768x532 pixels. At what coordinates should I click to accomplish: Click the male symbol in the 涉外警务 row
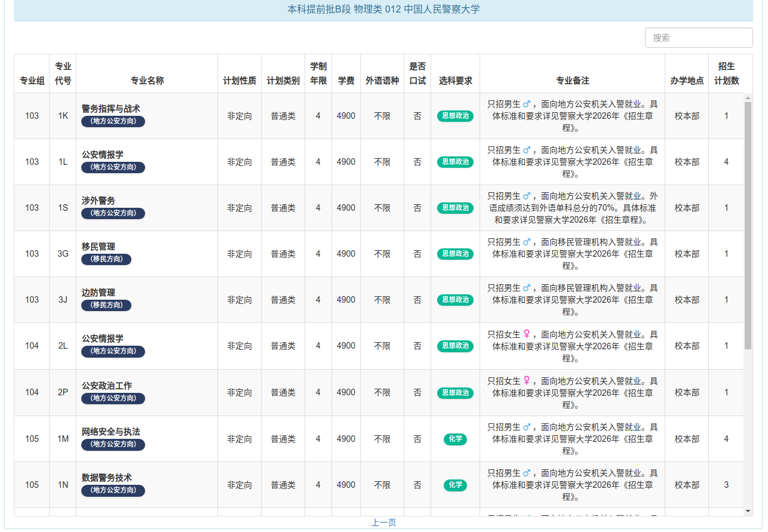tap(527, 196)
